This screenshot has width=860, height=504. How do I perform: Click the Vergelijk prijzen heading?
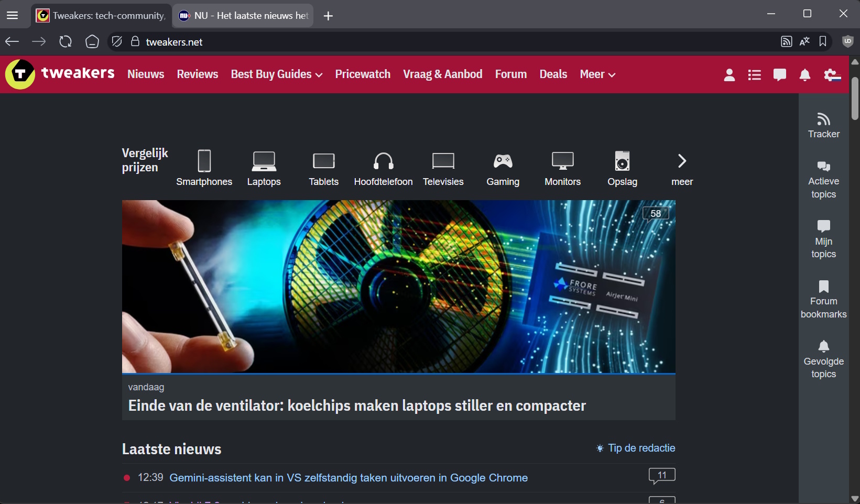(145, 160)
